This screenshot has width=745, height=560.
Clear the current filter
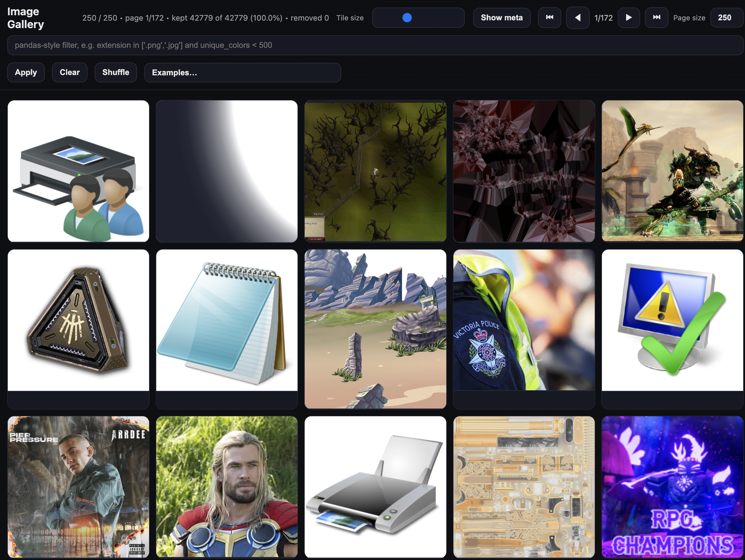tap(69, 72)
